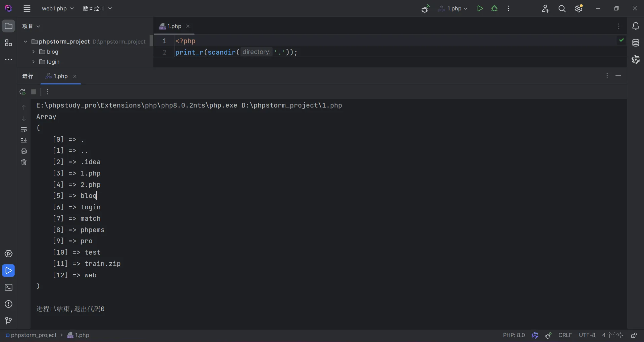Open Run panel options menu

pyautogui.click(x=607, y=76)
